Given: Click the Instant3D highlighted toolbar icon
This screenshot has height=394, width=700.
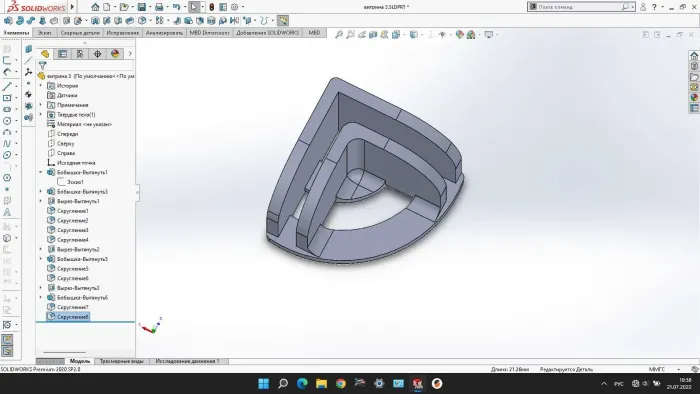Looking at the screenshot, I should (x=283, y=21).
